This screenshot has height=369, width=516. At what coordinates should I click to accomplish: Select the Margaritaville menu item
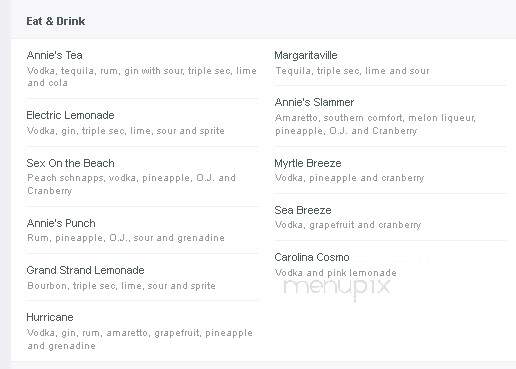click(306, 55)
